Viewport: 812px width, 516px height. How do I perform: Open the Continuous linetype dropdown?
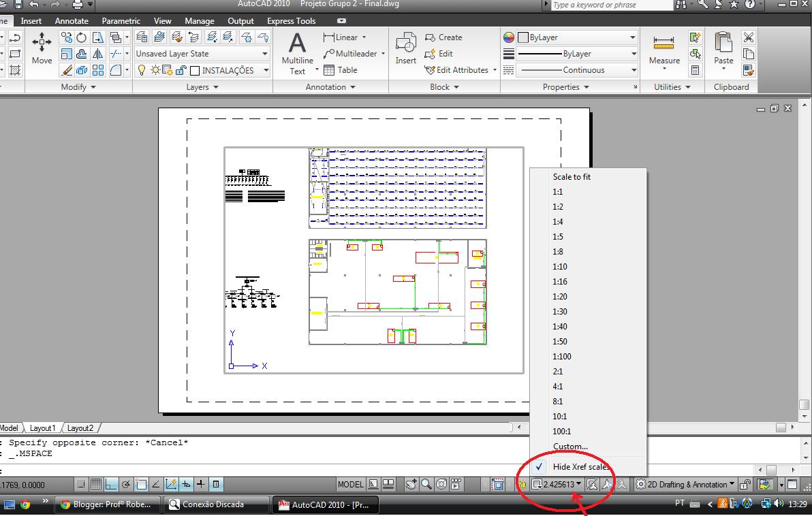(577, 70)
